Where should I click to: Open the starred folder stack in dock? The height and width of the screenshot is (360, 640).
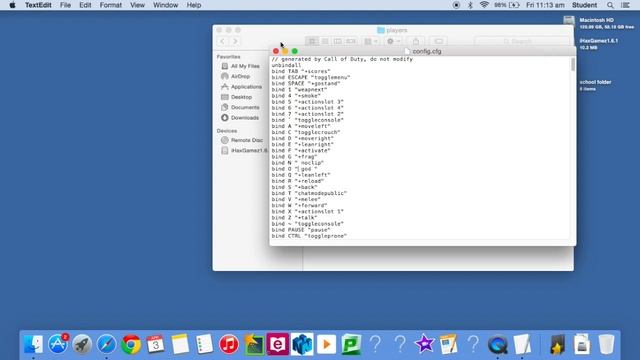click(558, 344)
